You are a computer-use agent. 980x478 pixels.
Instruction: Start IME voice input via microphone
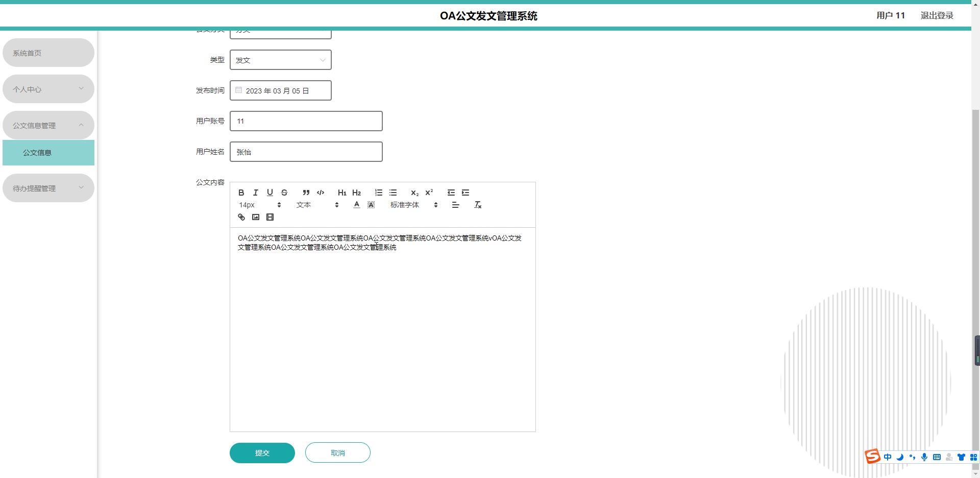point(924,457)
